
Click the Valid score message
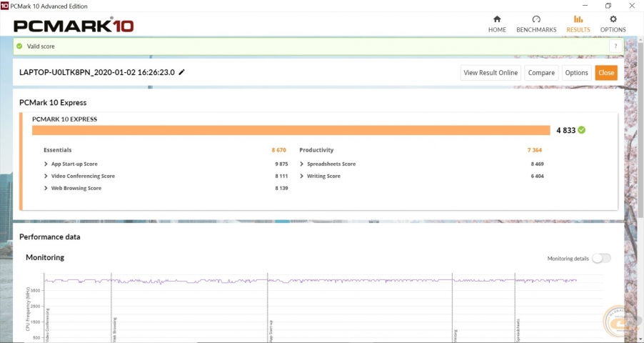(x=41, y=46)
